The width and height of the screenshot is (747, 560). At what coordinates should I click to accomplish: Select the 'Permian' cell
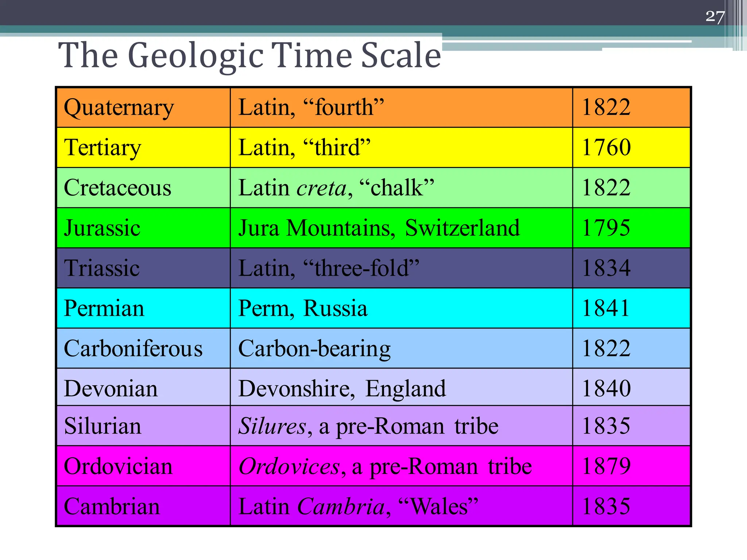144,308
